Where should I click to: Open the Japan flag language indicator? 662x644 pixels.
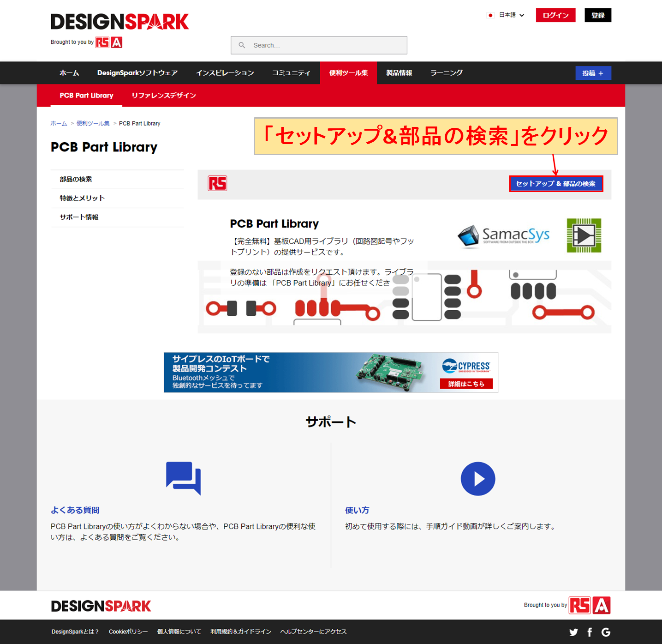click(x=490, y=15)
